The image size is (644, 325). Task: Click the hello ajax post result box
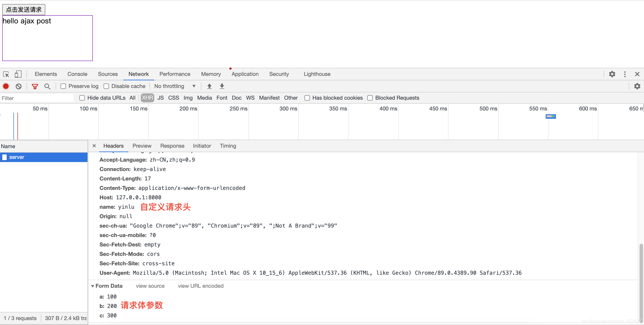coord(48,38)
